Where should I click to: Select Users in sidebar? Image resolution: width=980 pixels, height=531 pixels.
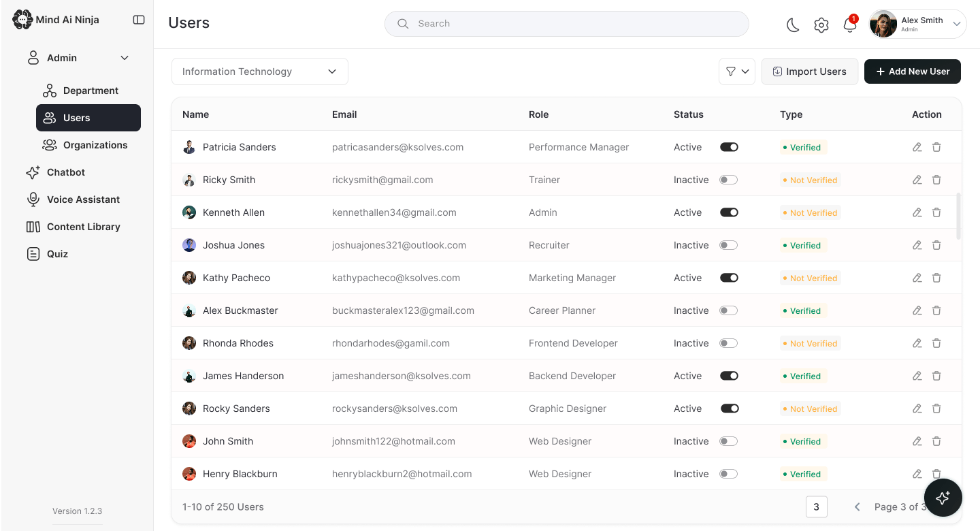(88, 118)
